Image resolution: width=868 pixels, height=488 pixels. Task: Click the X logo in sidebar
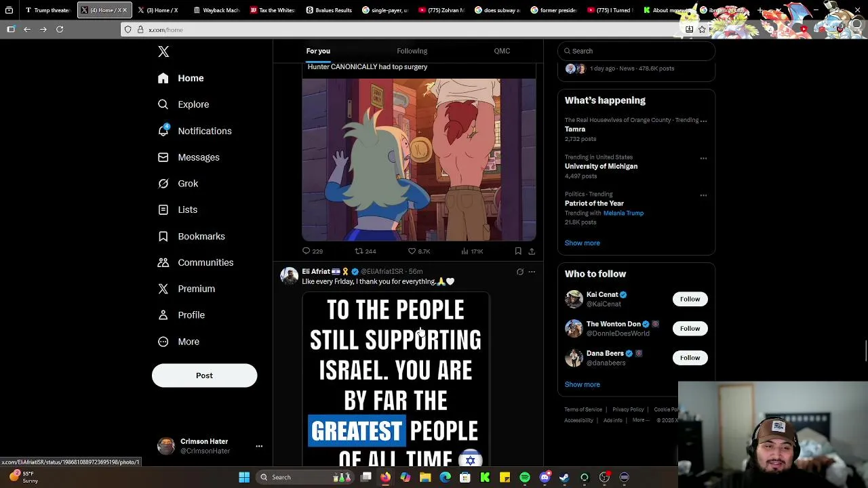(x=163, y=52)
